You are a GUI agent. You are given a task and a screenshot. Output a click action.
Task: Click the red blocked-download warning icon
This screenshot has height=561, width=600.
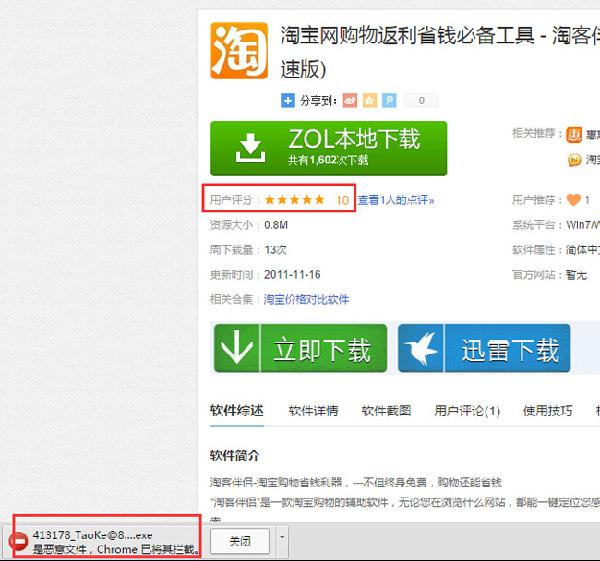(x=18, y=541)
